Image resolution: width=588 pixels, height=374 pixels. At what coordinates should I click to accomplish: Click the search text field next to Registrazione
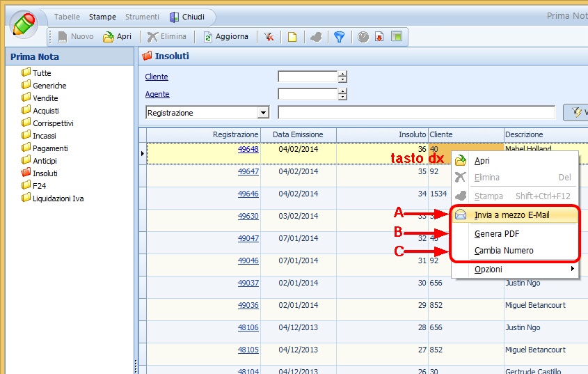415,113
